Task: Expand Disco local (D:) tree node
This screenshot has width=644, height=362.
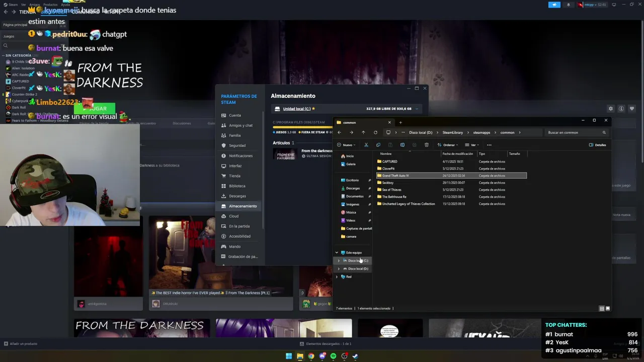Action: 339,268
